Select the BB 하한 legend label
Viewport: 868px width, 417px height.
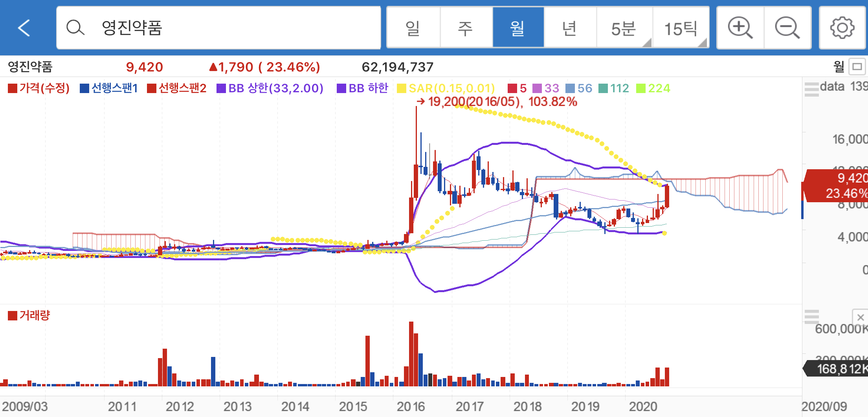click(x=363, y=88)
